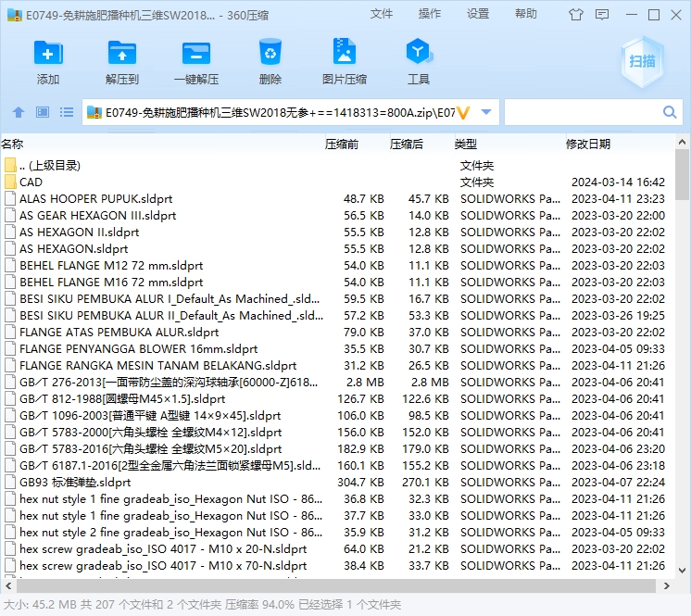The height and width of the screenshot is (616, 691).
Task: Click the vertical scrollbar down arrow
Action: click(682, 571)
